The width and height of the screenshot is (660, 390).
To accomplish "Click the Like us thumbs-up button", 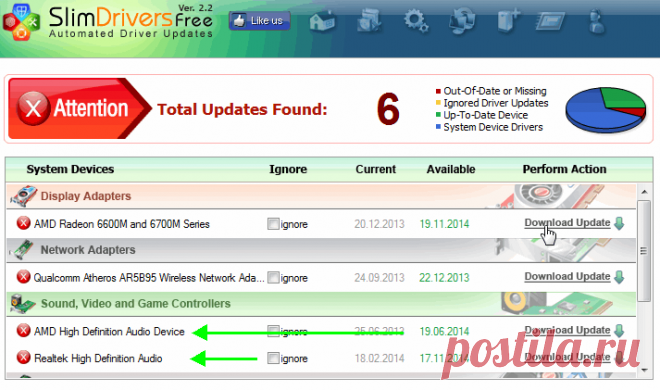I will 260,21.
